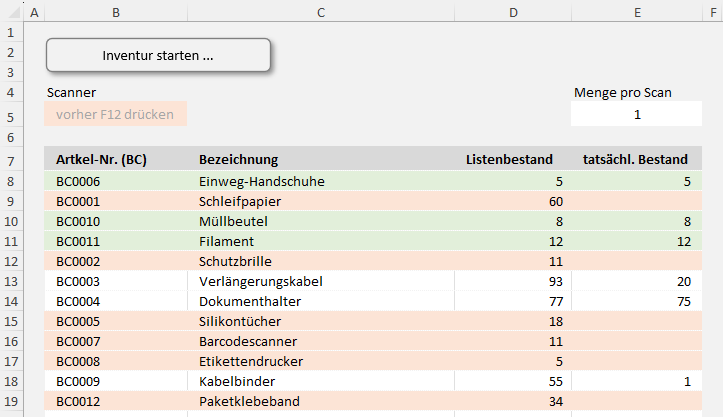The height and width of the screenshot is (417, 723).
Task: Click the 'Inventur starten ...' button
Action: point(158,56)
